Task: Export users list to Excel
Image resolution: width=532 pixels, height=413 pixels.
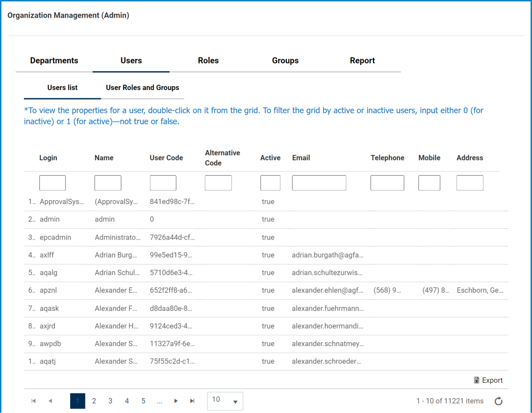Action: [x=488, y=380]
